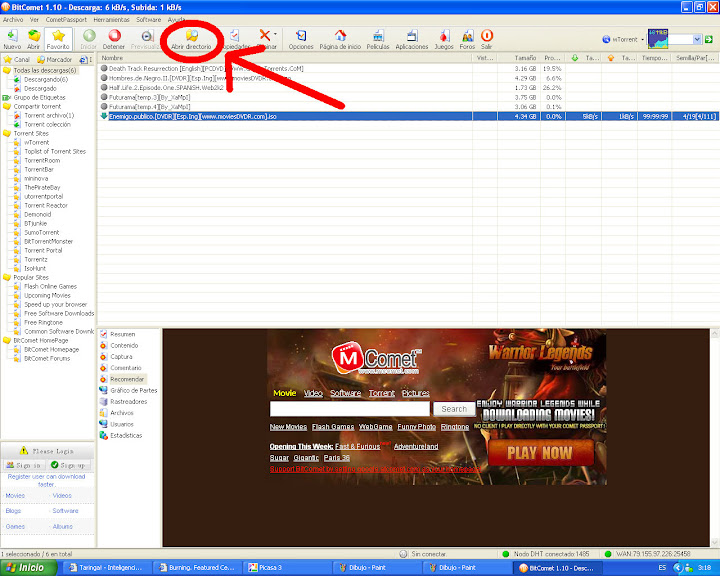Switch to the Marcador sidebar tab
Screen dimensions: 720x576
pyautogui.click(x=55, y=60)
